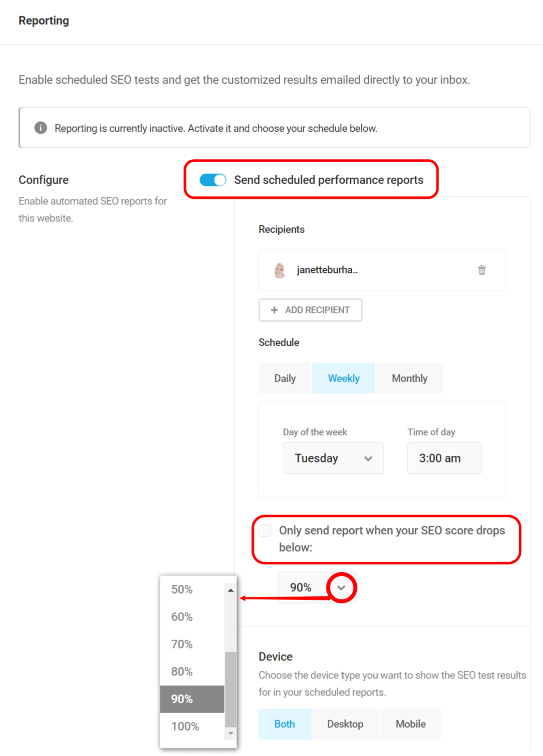
Task: Select the Monthly schedule tab
Action: click(x=410, y=378)
